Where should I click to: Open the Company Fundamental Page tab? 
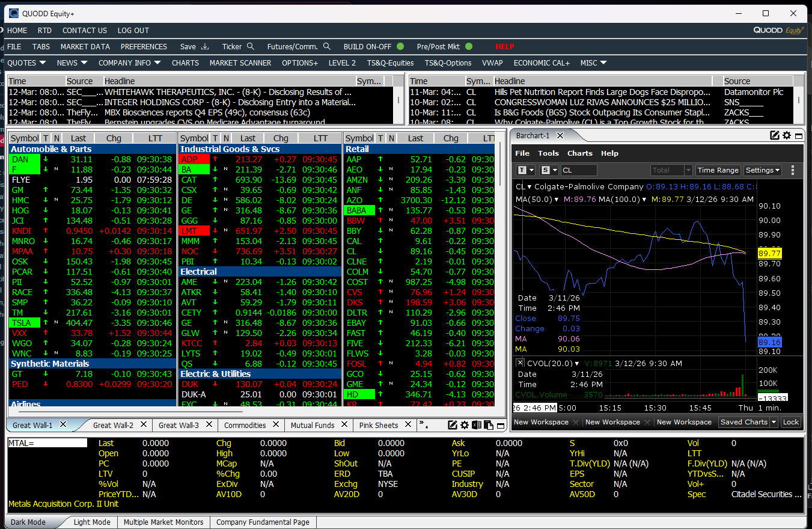click(x=263, y=522)
